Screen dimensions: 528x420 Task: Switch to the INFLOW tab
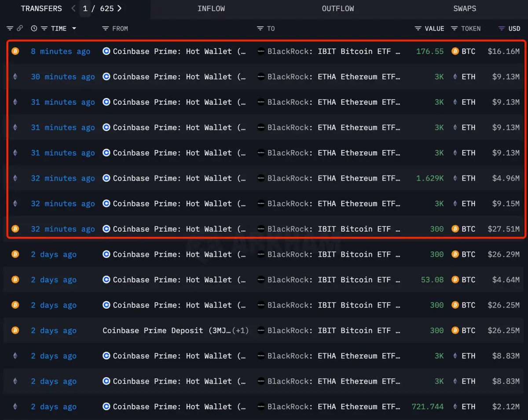(211, 8)
